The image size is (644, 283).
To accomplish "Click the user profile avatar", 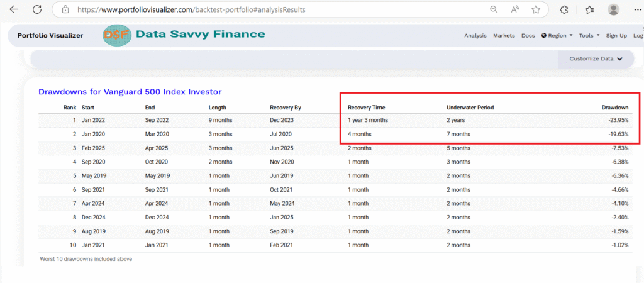I will click(x=613, y=9).
